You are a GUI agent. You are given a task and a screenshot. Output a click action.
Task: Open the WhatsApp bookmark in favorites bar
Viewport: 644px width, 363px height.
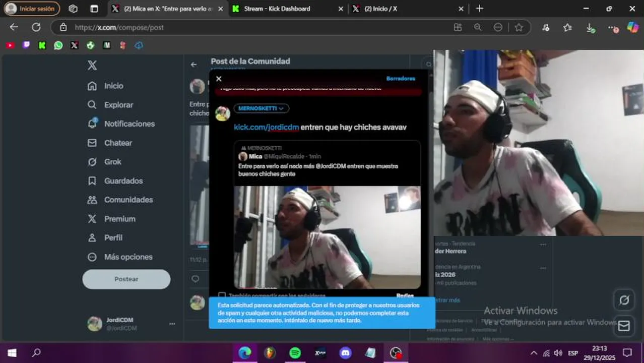click(x=58, y=45)
